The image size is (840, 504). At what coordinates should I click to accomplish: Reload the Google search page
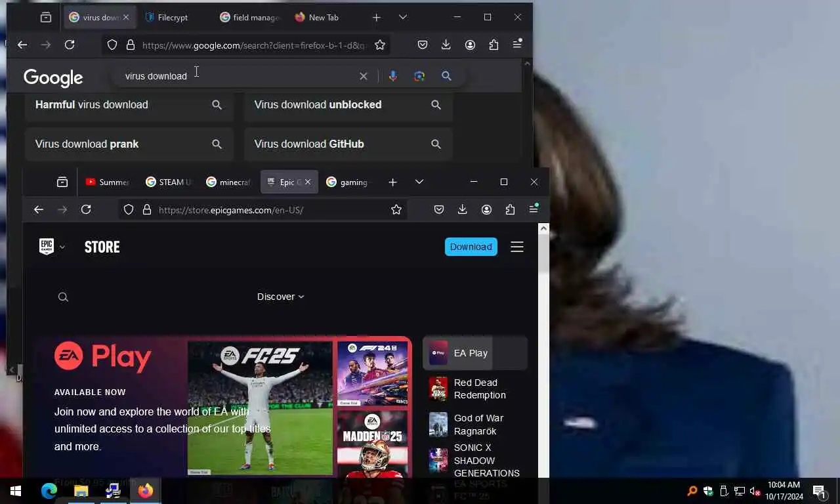(x=70, y=45)
